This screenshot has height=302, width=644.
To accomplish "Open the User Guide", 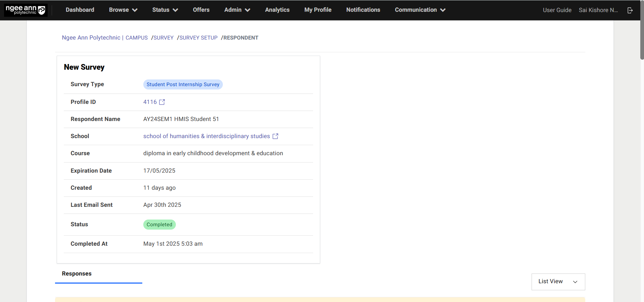I will click(x=557, y=10).
